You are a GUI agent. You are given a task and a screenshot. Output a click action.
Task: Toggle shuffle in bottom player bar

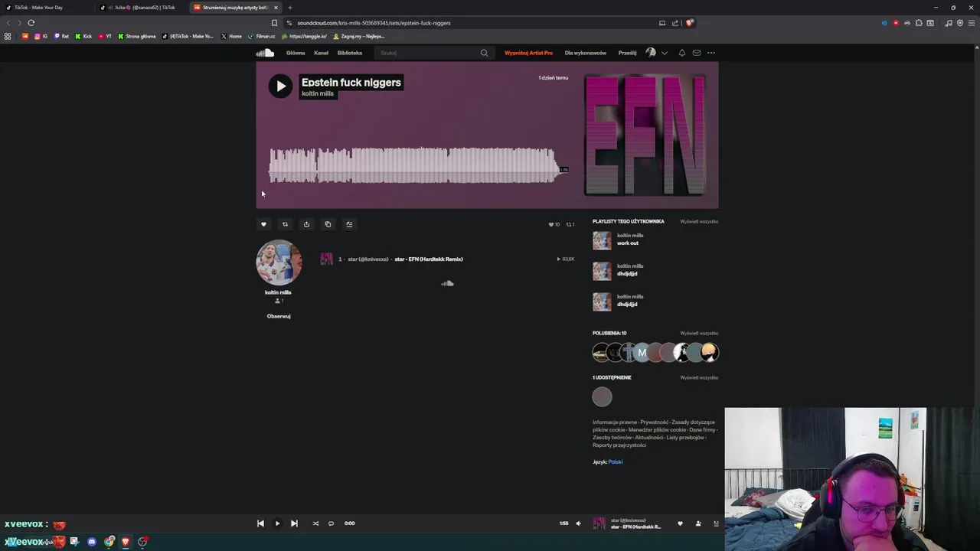click(315, 523)
